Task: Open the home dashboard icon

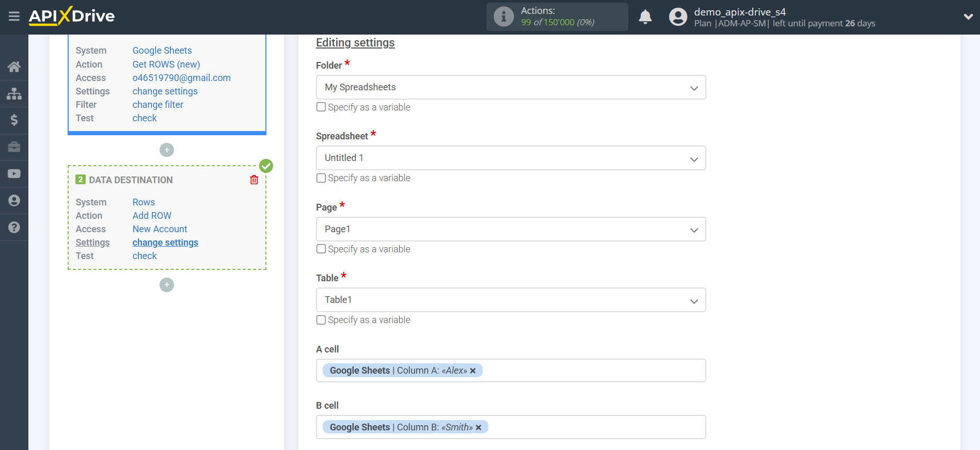Action: (14, 66)
